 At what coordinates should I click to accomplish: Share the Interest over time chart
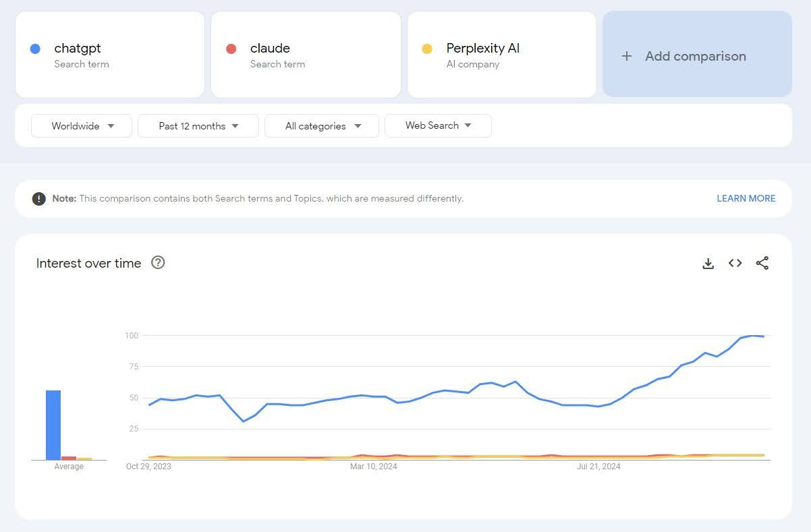[x=762, y=263]
